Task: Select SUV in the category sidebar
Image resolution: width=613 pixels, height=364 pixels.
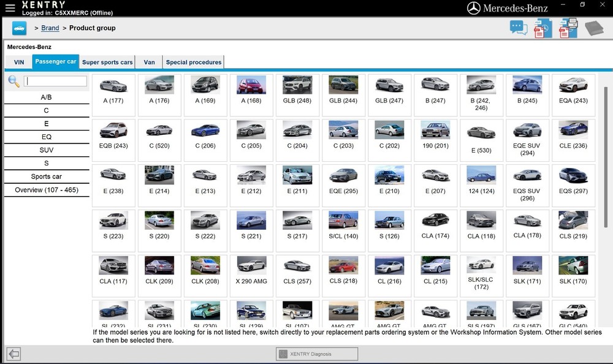Action: (46, 150)
